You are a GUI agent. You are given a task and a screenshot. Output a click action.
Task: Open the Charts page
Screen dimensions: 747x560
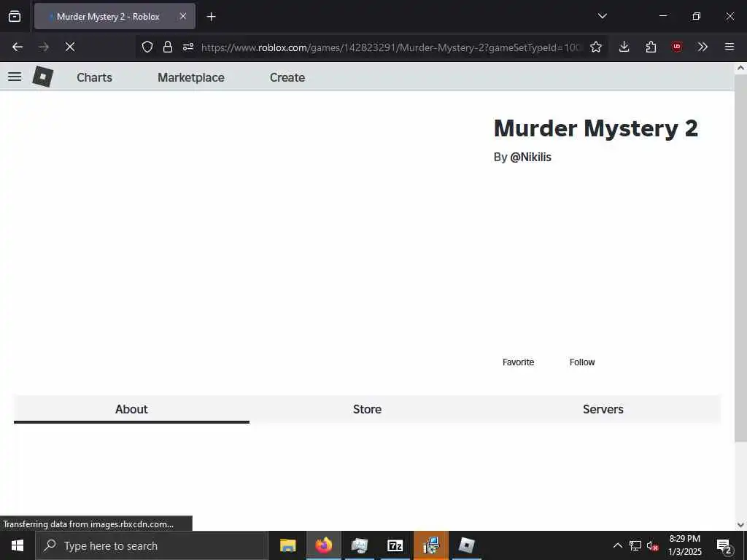coord(94,77)
